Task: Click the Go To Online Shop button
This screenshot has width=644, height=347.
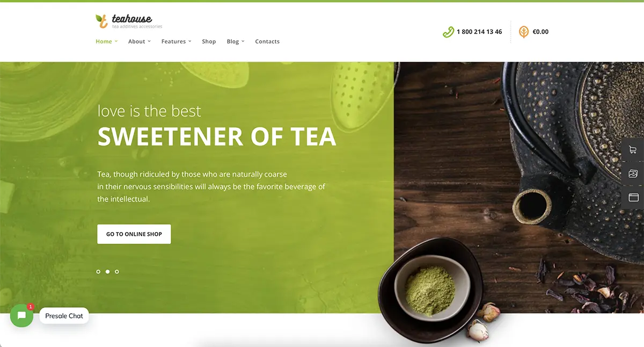Action: tap(134, 234)
